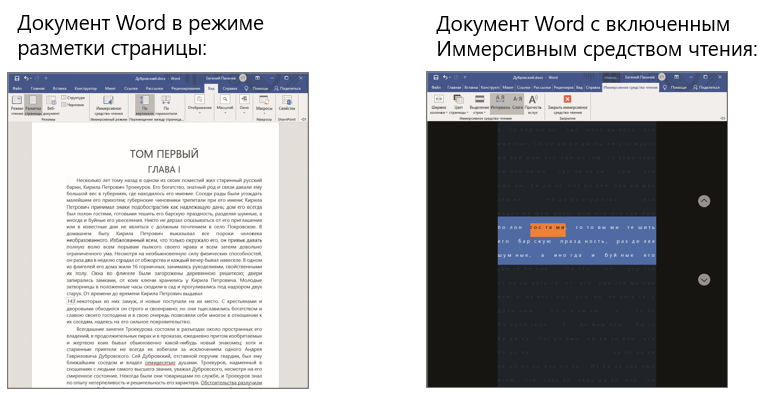This screenshot has width=764, height=395.
Task: Toggle Интервалы text spacing button
Action: [500, 103]
